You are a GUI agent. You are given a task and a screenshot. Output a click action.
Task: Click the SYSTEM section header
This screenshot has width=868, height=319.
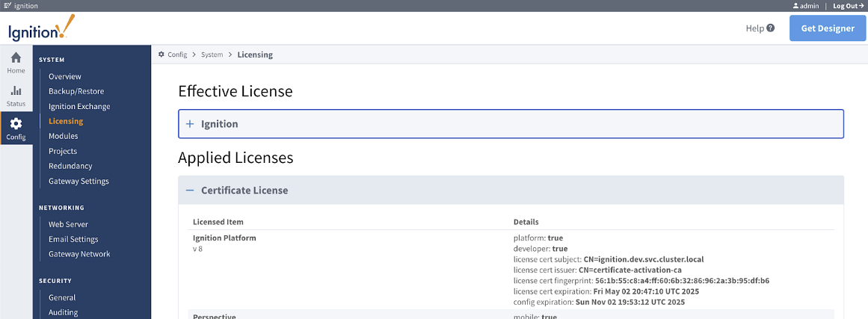[52, 60]
